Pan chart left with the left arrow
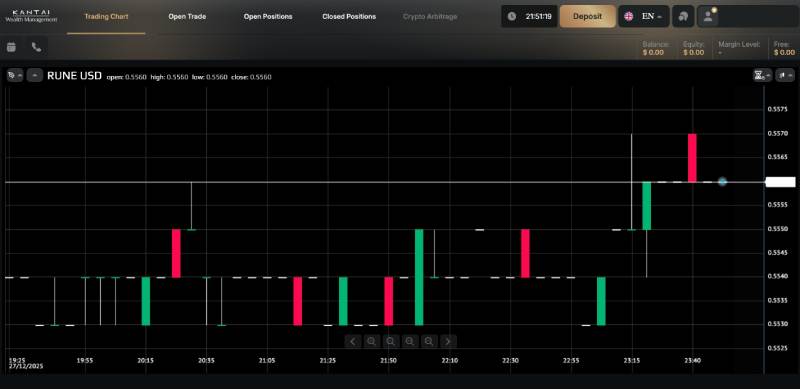The height and width of the screenshot is (389, 800). (353, 342)
